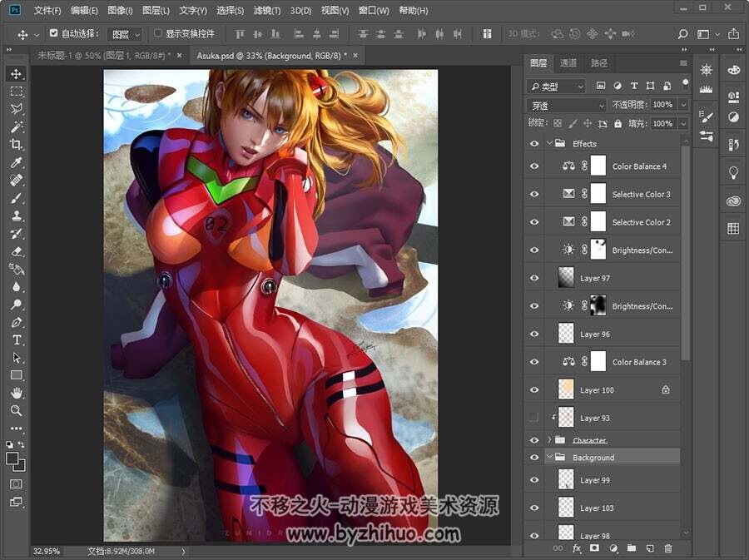Click the lock transparent pixels button

[558, 124]
